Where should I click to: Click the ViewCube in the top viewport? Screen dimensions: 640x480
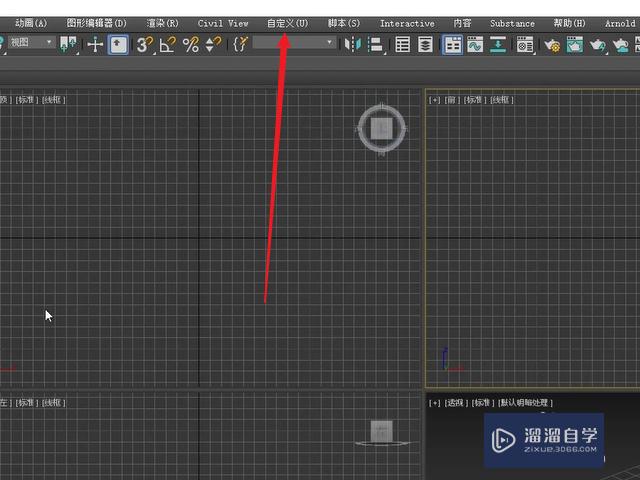tap(382, 129)
